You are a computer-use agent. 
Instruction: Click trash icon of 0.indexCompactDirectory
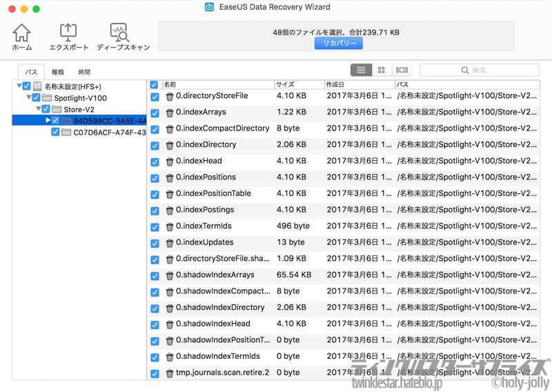pyautogui.click(x=170, y=129)
